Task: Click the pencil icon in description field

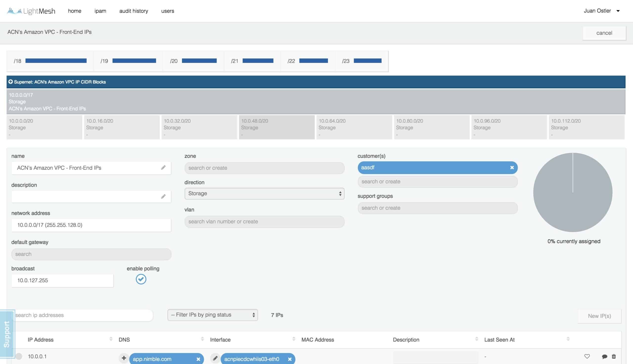Action: (x=163, y=197)
